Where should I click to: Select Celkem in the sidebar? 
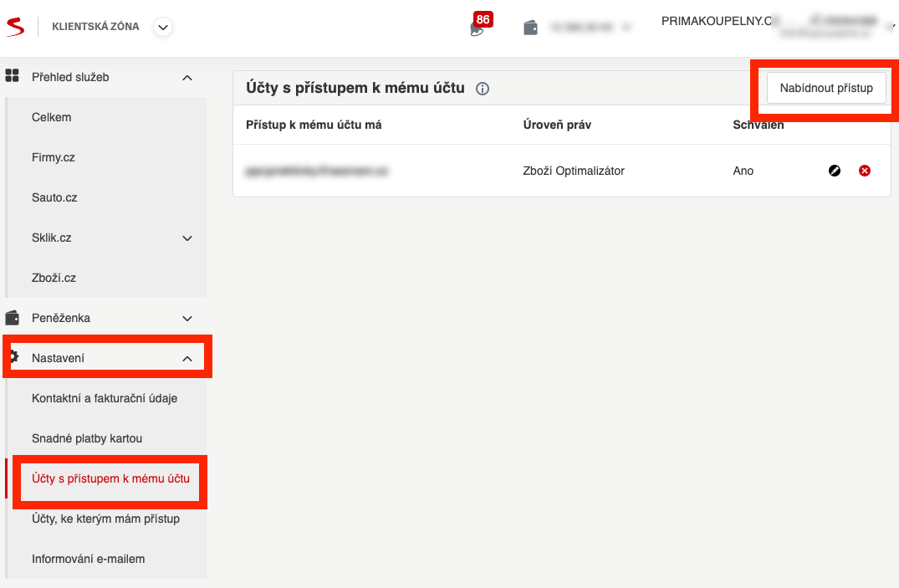tap(52, 117)
